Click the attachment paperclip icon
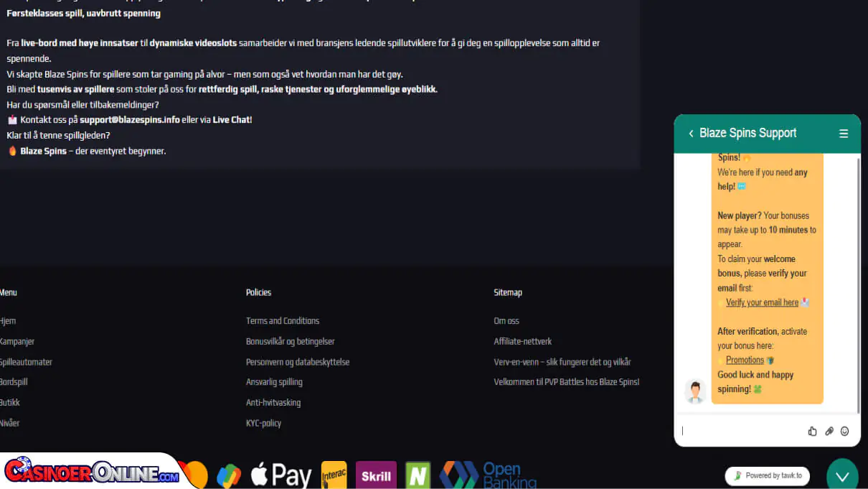Screen dimensions: 868x489 [x=829, y=431]
